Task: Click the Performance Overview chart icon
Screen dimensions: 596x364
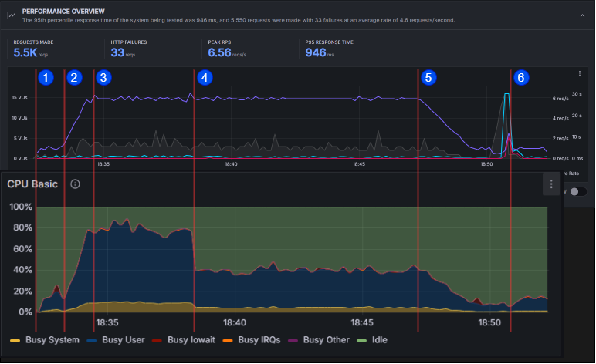Action: click(x=11, y=14)
